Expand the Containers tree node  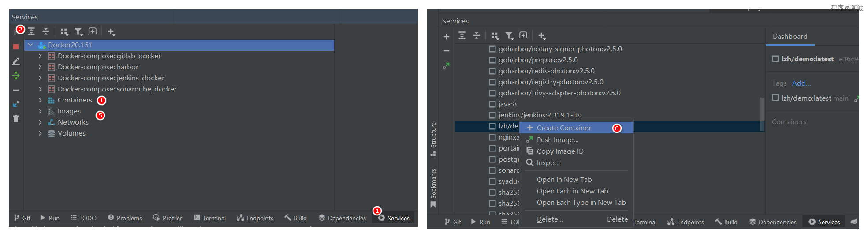40,100
